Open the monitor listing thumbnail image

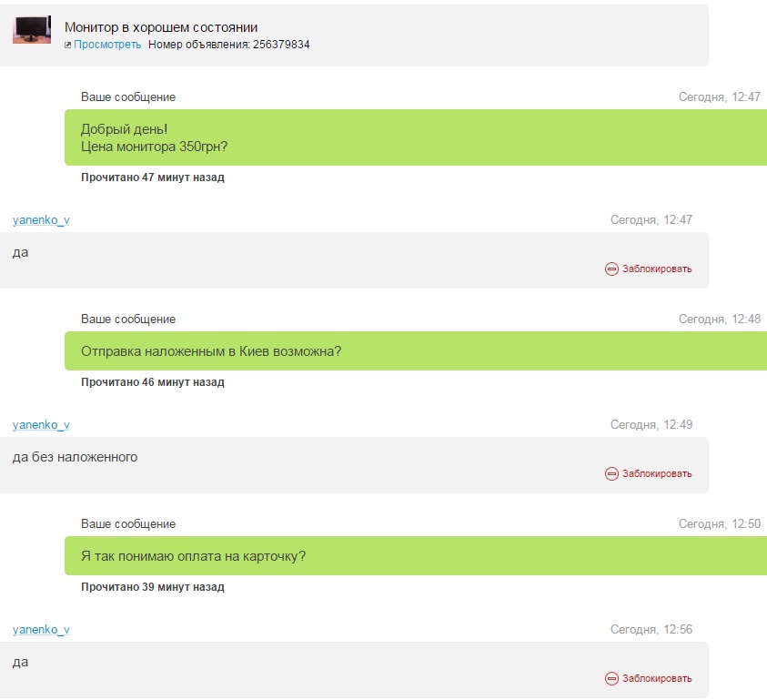tap(32, 29)
